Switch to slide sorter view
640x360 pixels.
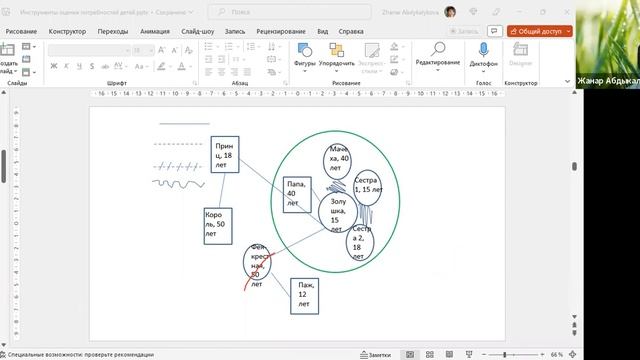pos(429,355)
